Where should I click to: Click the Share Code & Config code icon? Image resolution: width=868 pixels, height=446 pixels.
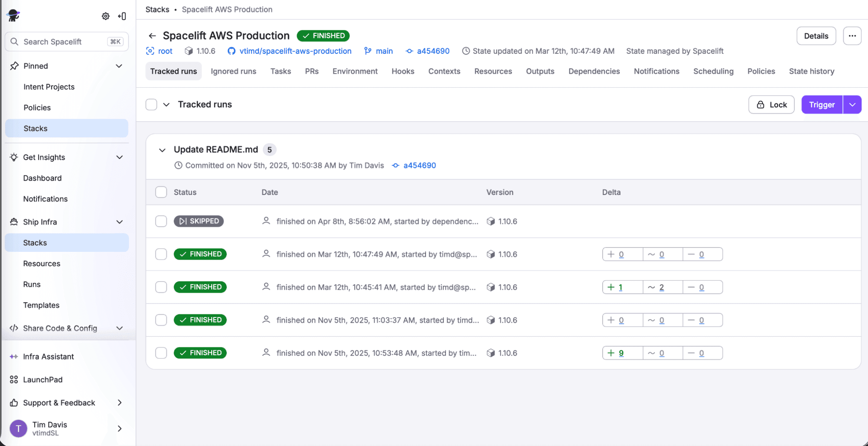[14, 328]
